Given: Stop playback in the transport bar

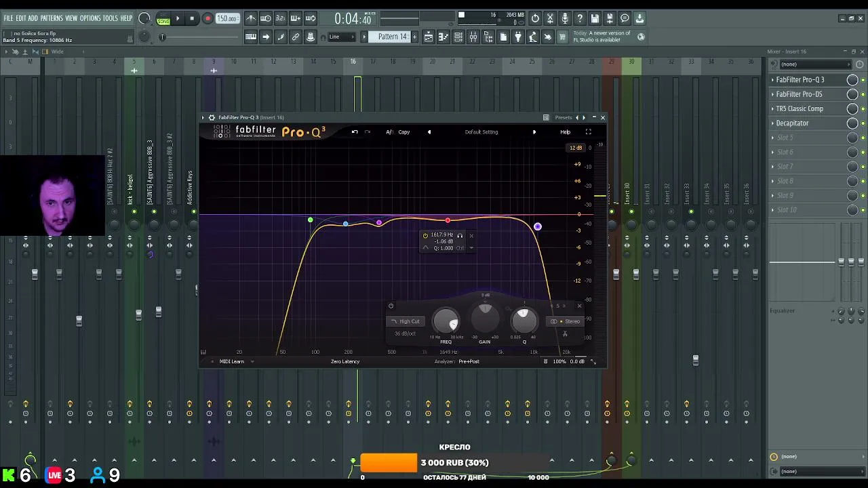Looking at the screenshot, I should click(x=192, y=19).
